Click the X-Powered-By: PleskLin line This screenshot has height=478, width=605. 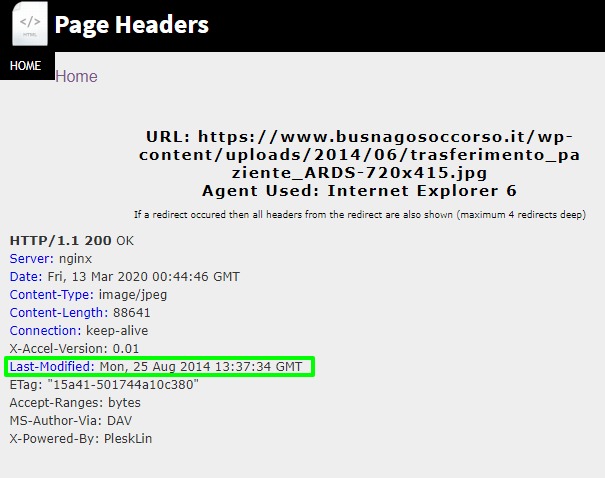(x=81, y=439)
